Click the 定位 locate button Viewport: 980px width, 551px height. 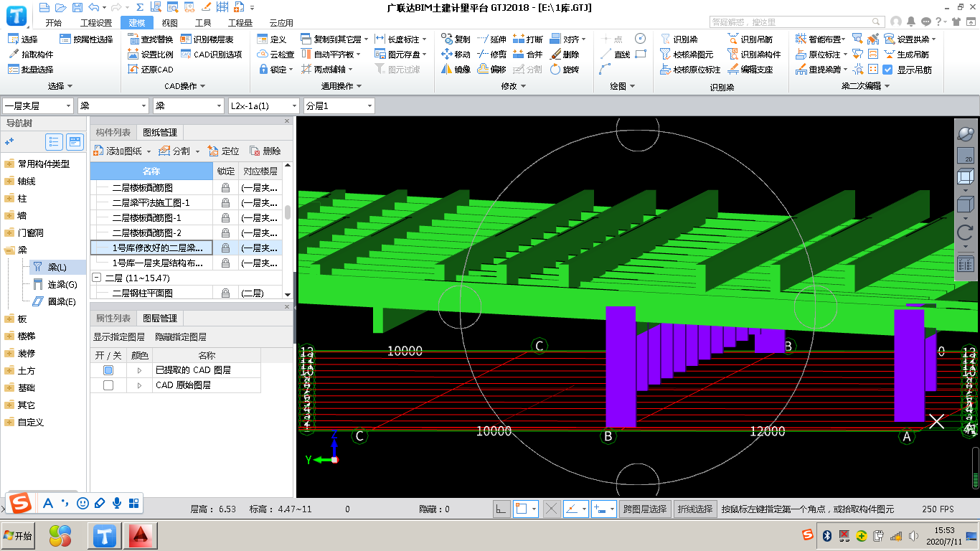point(223,151)
